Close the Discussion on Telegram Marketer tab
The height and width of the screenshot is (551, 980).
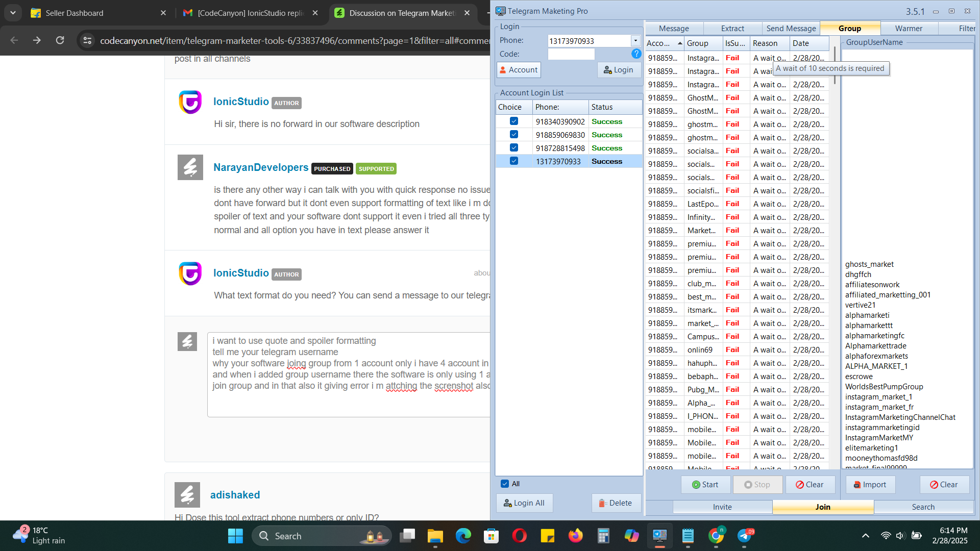[x=468, y=13]
